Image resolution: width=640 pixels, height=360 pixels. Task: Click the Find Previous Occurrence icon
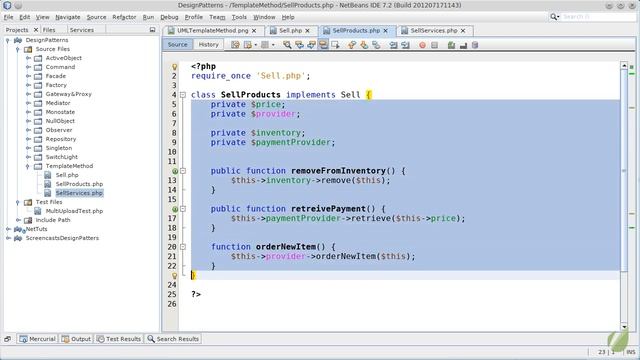(299, 45)
